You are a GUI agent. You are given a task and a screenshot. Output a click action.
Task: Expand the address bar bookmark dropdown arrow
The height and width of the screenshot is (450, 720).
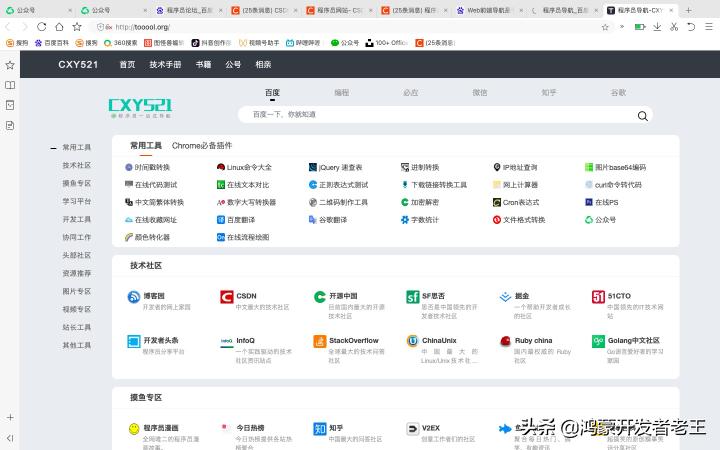(622, 27)
